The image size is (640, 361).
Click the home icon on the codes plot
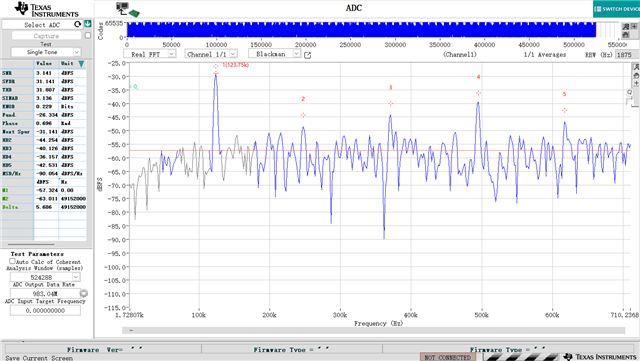[626, 35]
